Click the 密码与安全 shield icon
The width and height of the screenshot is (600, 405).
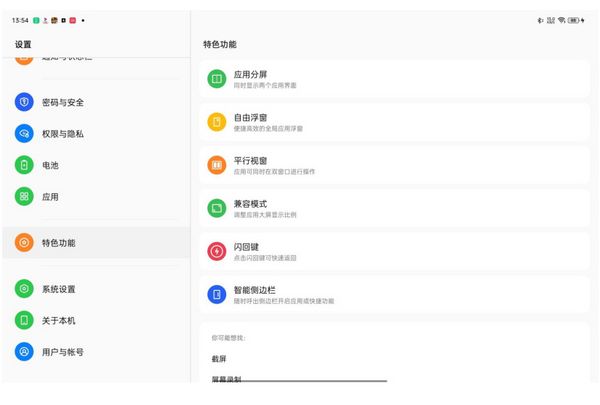pyautogui.click(x=24, y=102)
